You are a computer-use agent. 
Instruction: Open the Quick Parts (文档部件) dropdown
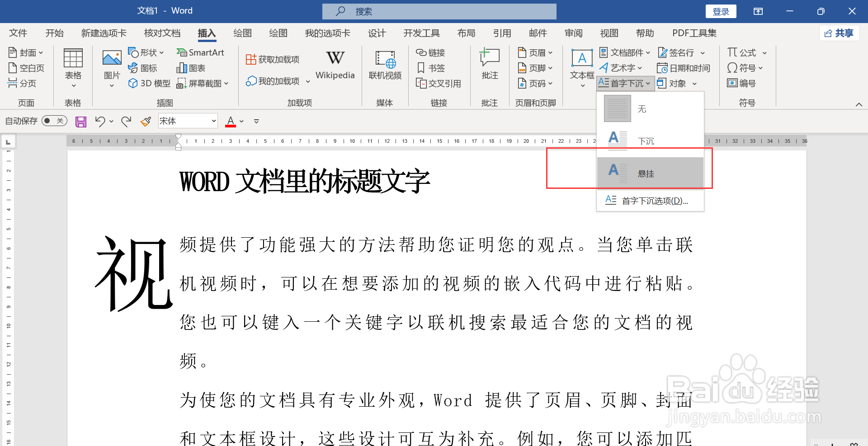click(625, 53)
